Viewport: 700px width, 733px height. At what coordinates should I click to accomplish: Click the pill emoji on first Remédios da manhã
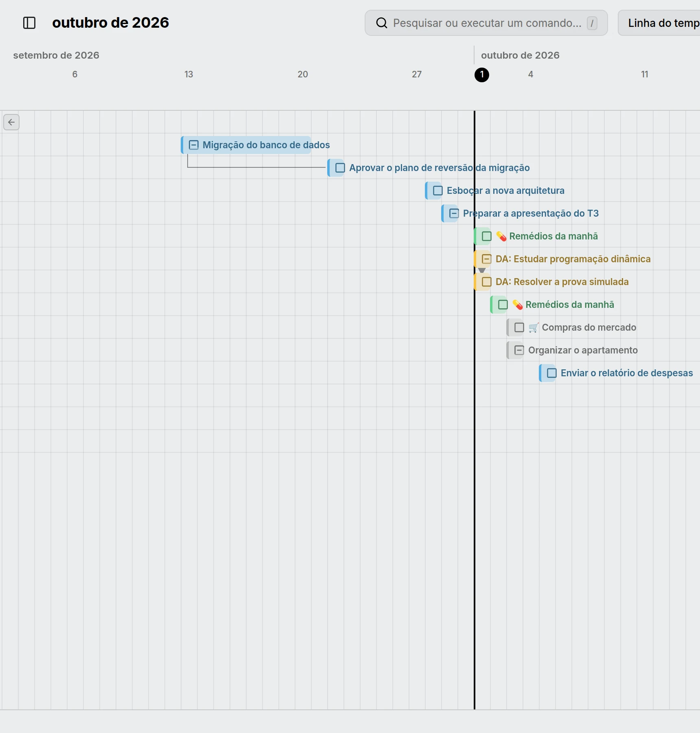click(x=501, y=236)
